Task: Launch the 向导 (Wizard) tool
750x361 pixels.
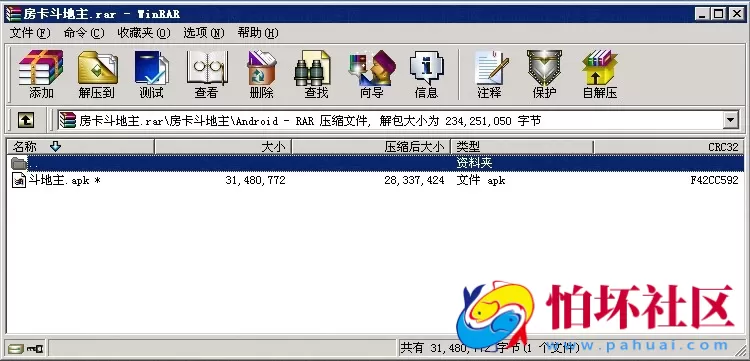Action: (x=372, y=74)
